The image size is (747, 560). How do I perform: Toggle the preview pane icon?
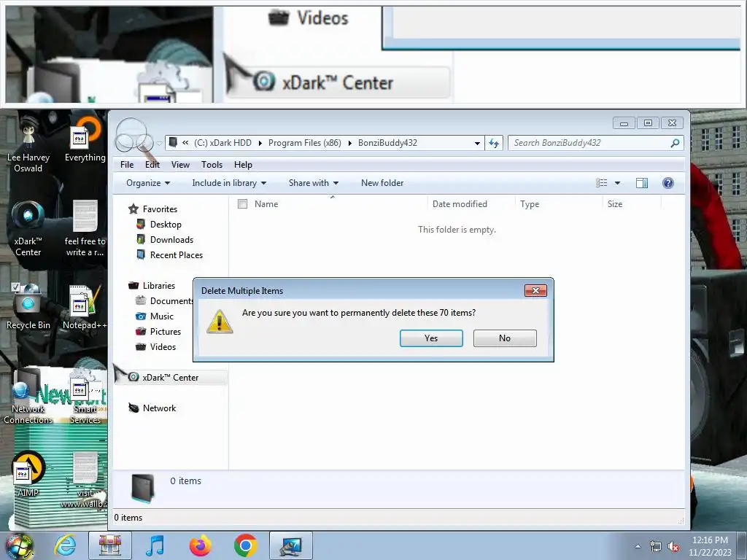click(x=642, y=183)
